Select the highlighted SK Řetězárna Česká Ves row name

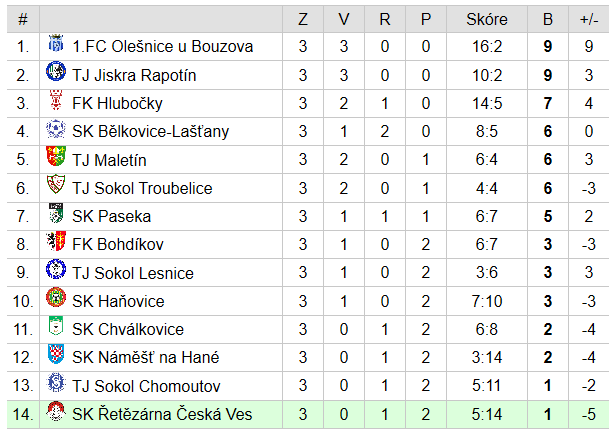click(162, 414)
